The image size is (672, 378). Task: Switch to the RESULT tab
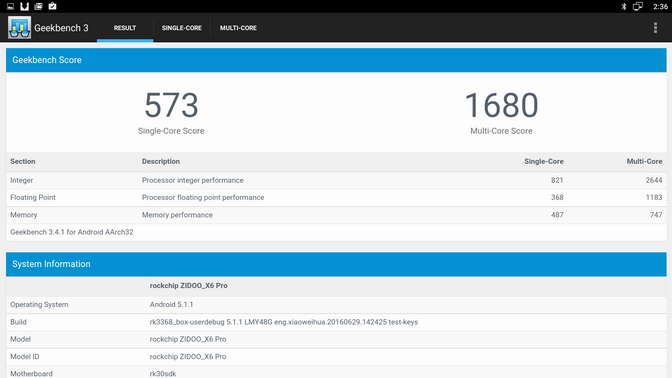(x=125, y=28)
